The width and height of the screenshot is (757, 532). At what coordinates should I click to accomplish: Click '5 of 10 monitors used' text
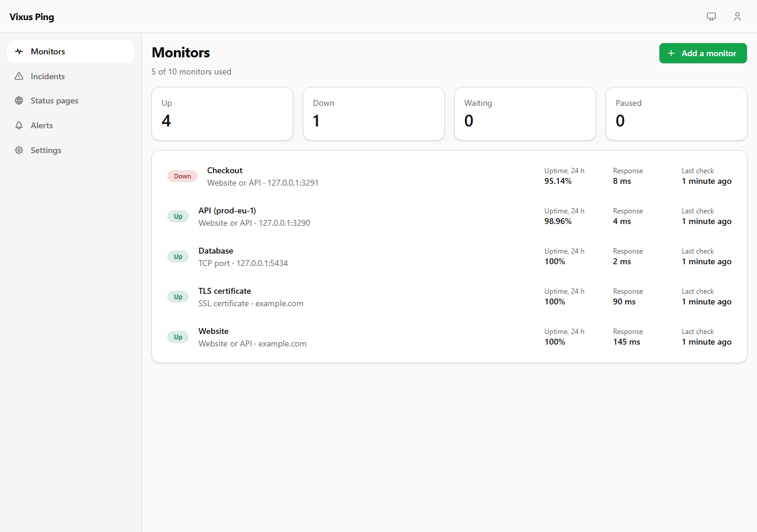192,72
